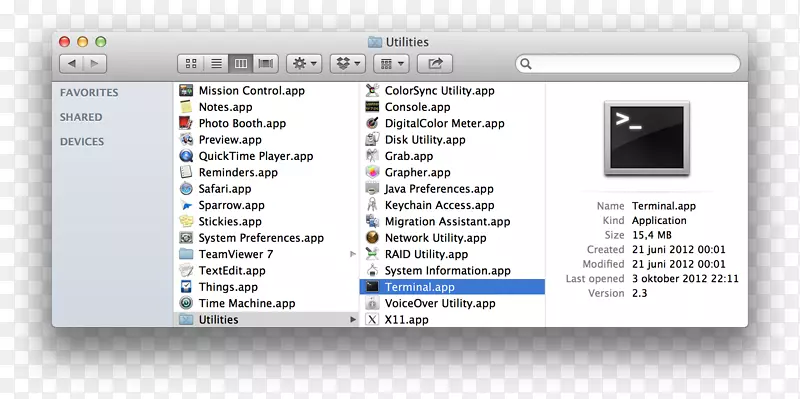The width and height of the screenshot is (800, 399).
Task: Select the TeamViewer 7 folder icon
Action: tap(186, 254)
